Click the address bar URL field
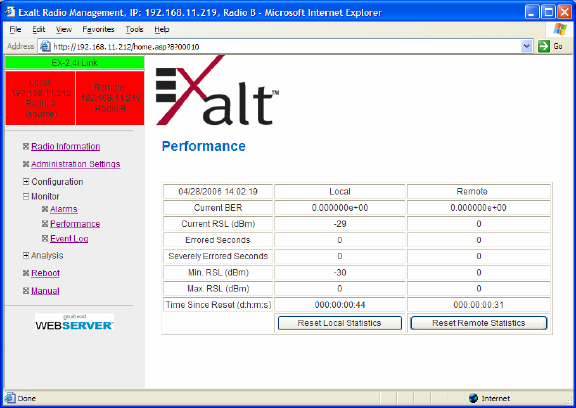576x408 pixels. coord(285,47)
